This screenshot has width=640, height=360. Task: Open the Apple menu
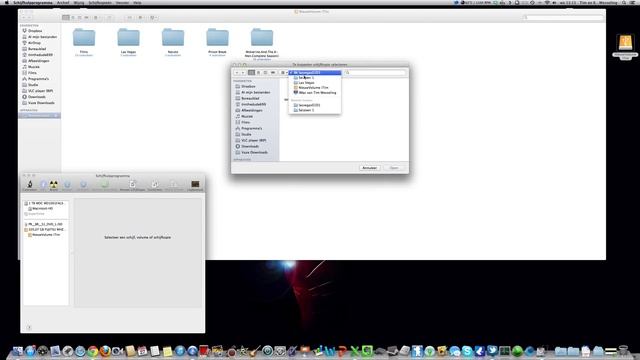coord(7,2)
